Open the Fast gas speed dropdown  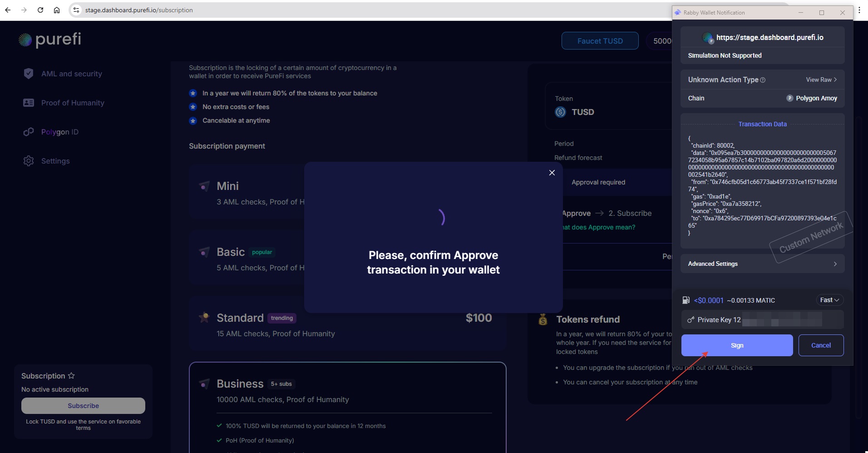point(829,300)
